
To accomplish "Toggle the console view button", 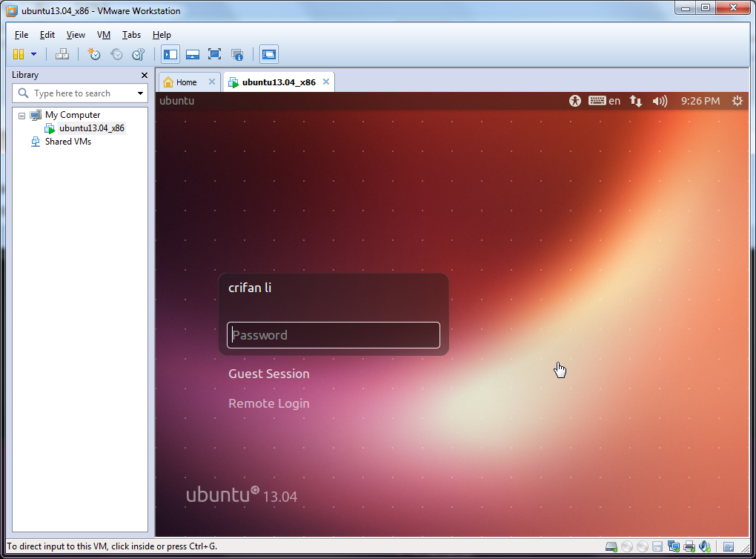I will tap(268, 54).
